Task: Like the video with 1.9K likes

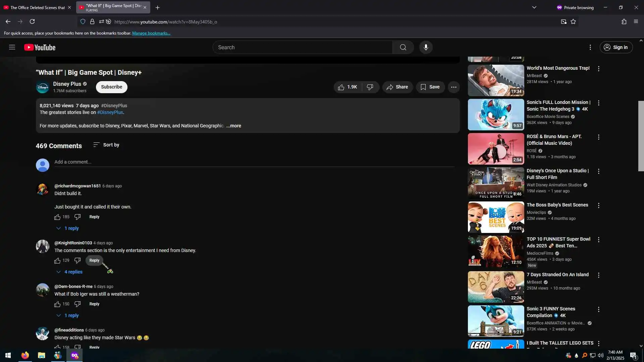Action: coord(347,87)
